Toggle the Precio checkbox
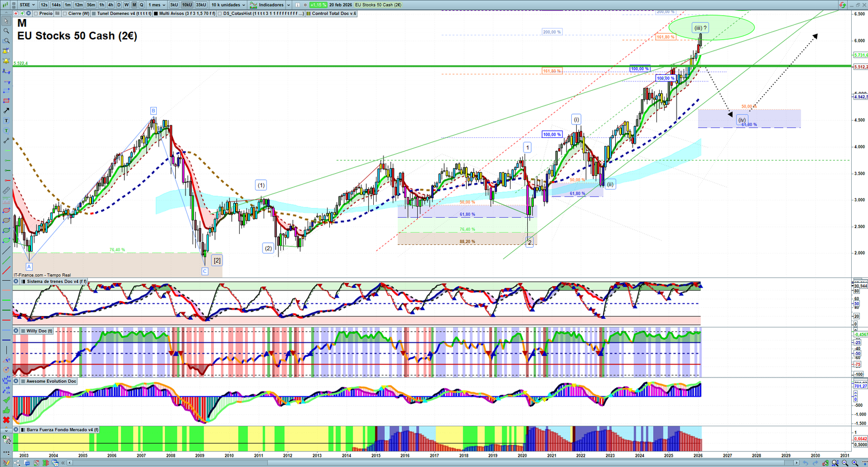Viewport: 868px width, 467px height. coord(35,14)
